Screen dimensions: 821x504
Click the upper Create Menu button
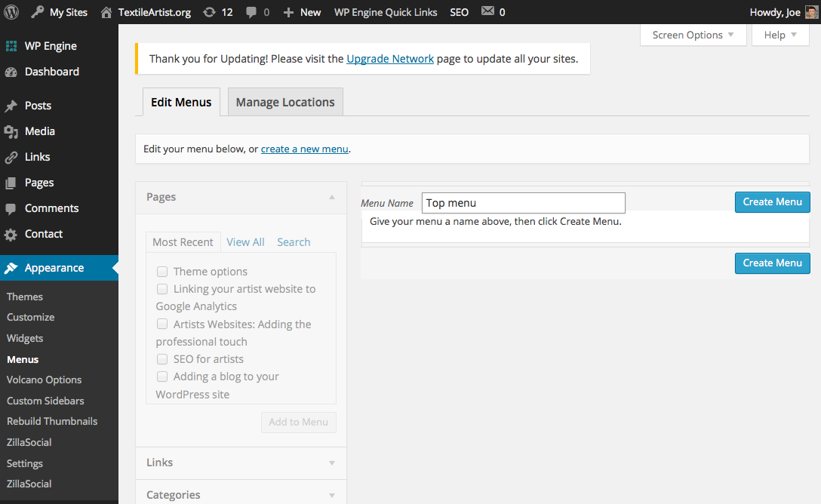tap(772, 202)
